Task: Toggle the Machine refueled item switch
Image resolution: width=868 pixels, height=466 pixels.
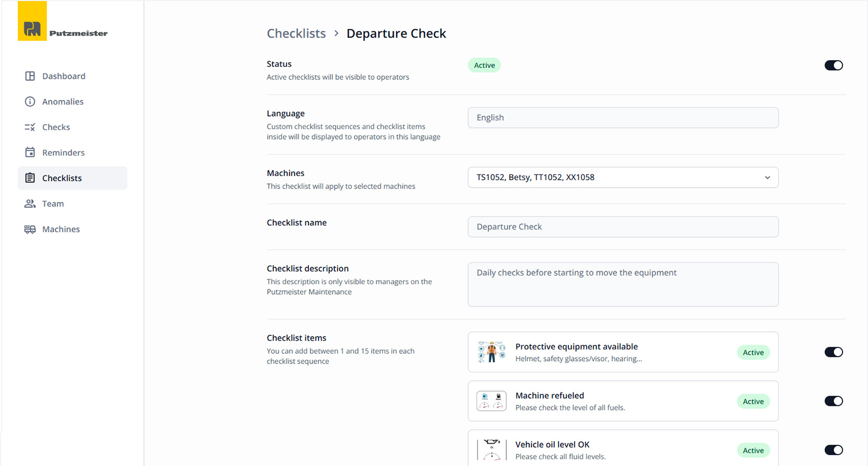Action: coord(833,401)
